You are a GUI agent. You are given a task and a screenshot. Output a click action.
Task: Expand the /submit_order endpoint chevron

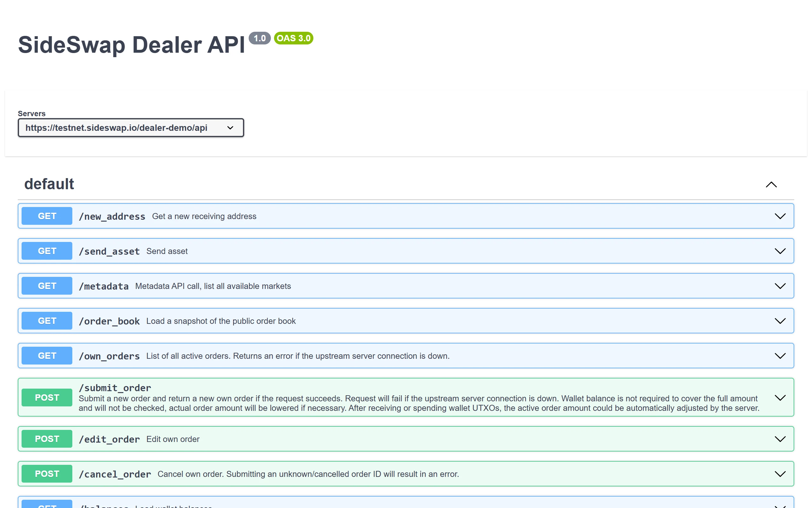780,398
